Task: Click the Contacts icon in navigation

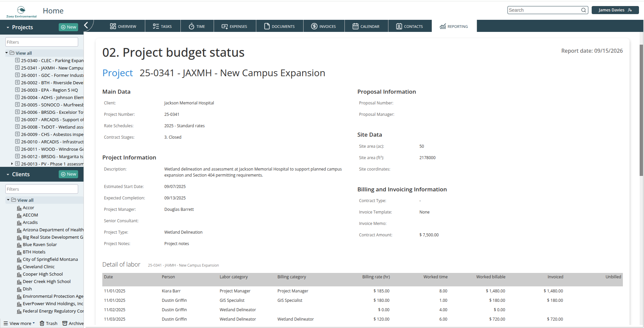Action: coord(399,26)
